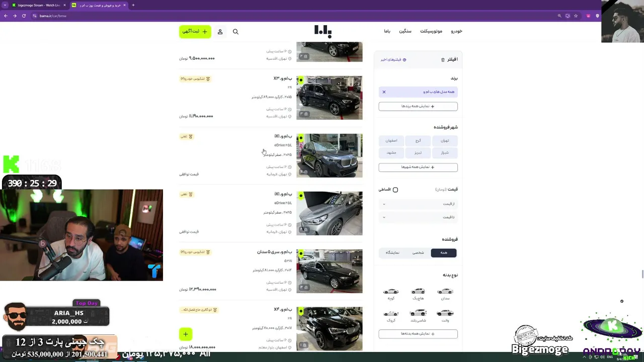Open the user account profile icon
Viewport: 644px width, 362px height.
pos(220,32)
